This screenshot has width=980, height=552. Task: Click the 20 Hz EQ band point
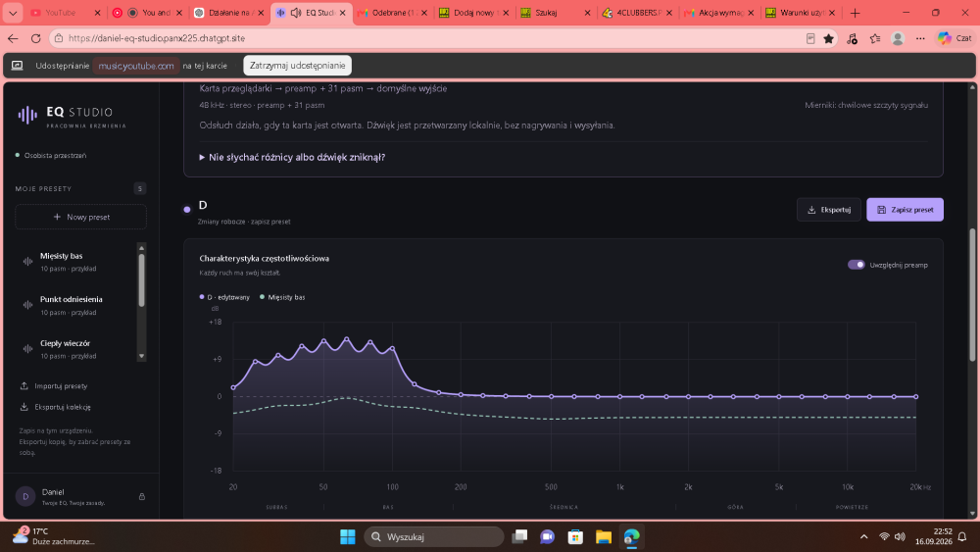pyautogui.click(x=233, y=387)
